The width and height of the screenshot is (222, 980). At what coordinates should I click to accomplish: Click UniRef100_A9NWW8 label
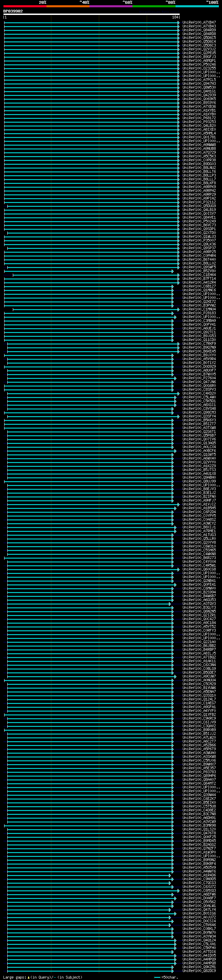coord(199,145)
